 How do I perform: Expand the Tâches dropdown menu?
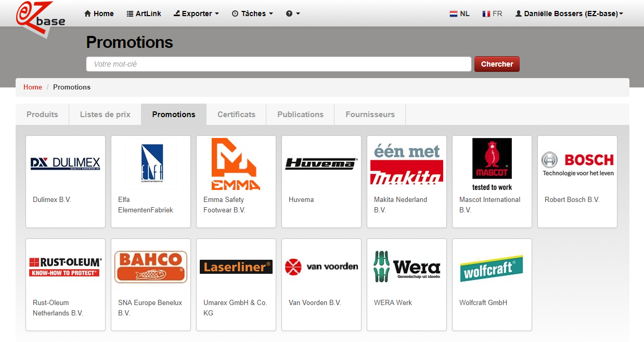(x=252, y=14)
